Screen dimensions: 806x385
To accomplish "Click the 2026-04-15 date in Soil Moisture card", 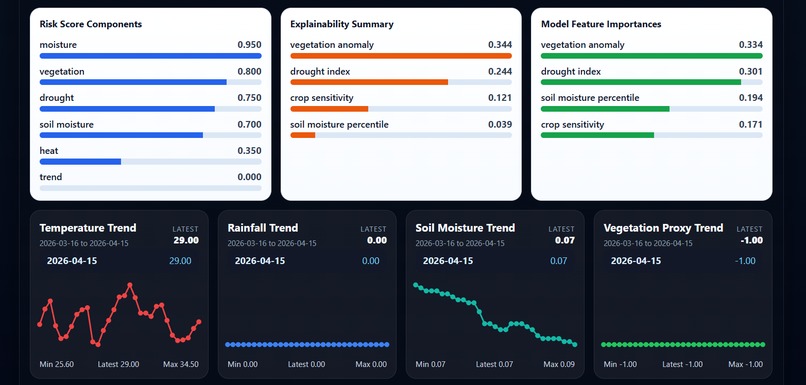I will pyautogui.click(x=448, y=261).
